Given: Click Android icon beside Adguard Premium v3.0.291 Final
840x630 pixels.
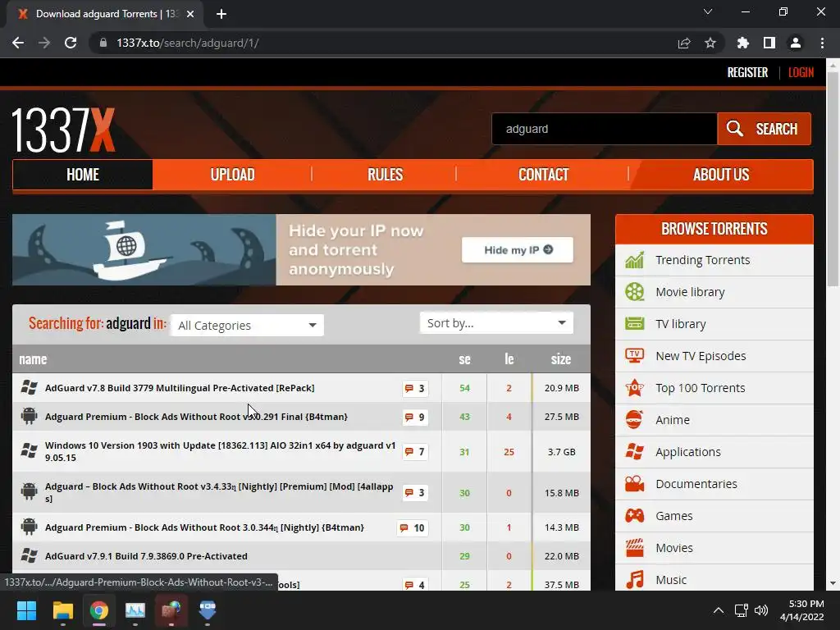Looking at the screenshot, I should 29,416.
